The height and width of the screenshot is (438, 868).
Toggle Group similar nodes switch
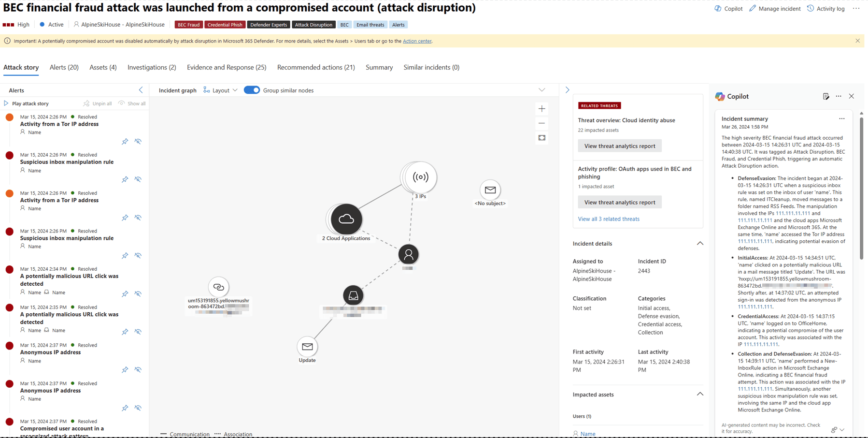pyautogui.click(x=252, y=90)
